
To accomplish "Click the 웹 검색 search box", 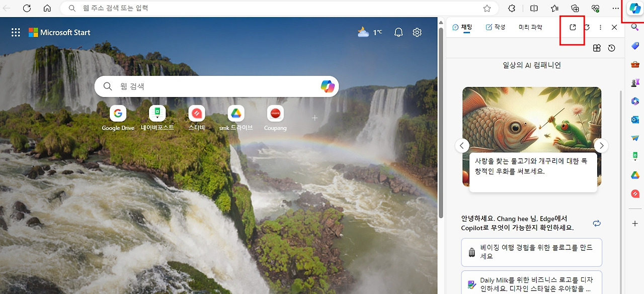I will click(216, 86).
